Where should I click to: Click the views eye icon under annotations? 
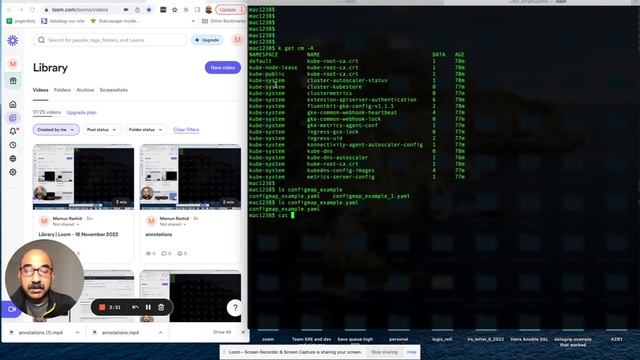[148, 253]
